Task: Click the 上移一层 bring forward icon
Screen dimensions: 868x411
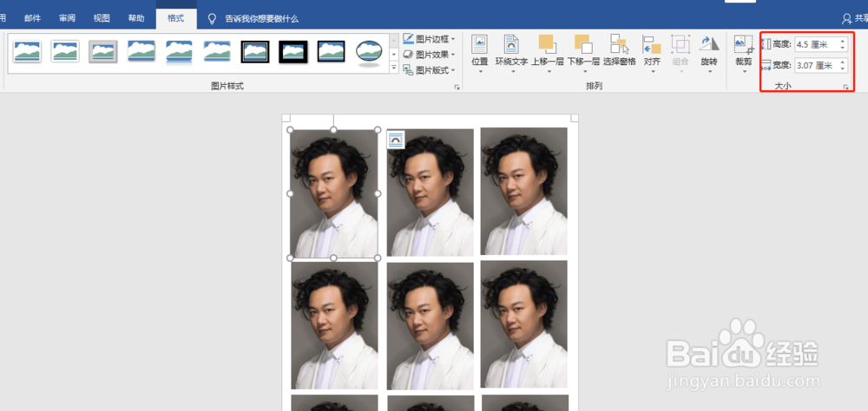Action: tap(547, 44)
